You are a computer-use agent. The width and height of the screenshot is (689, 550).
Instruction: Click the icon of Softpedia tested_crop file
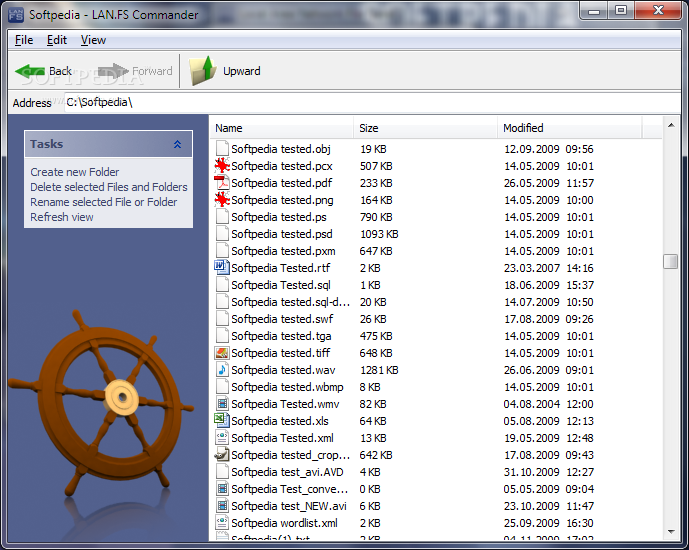click(x=222, y=455)
